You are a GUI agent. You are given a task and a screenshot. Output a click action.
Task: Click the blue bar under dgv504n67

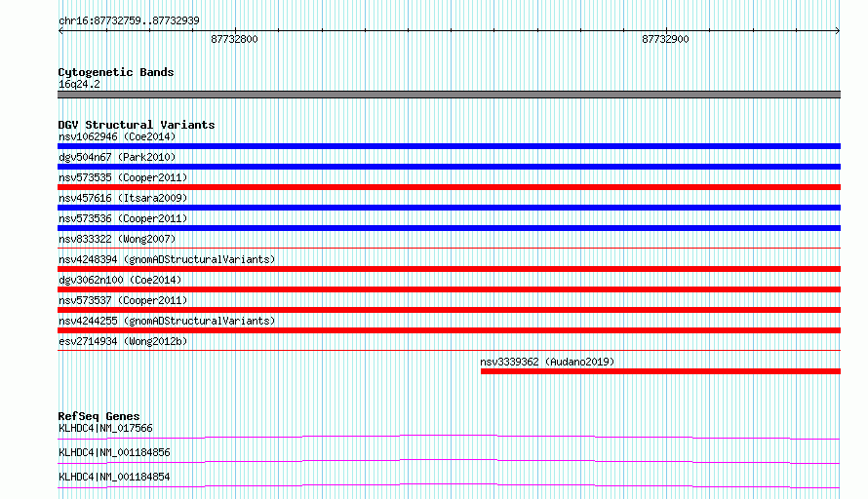[x=449, y=167]
